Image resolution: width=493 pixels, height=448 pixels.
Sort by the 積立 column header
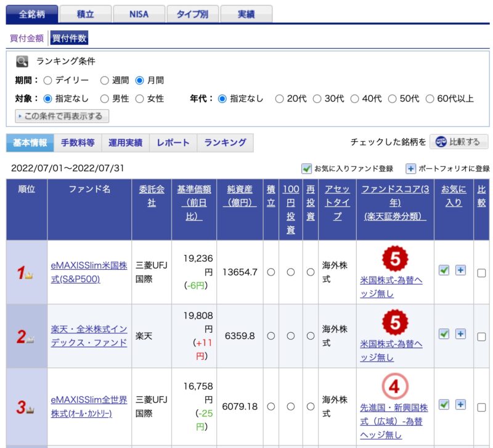pos(271,196)
